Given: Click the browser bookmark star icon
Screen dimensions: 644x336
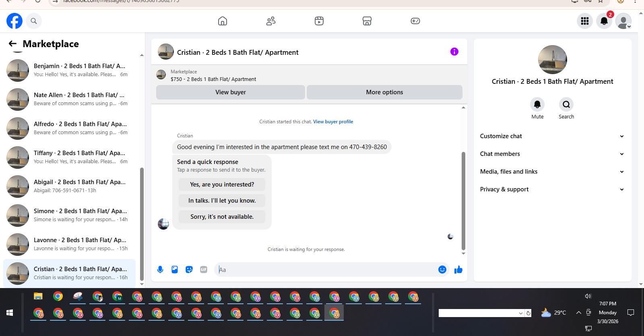Looking at the screenshot, I should pos(601,1).
